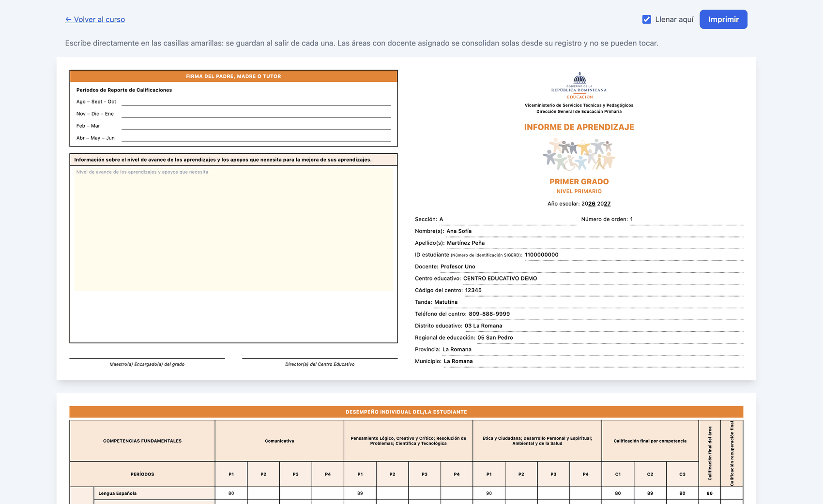Screen dimensions: 823x504
Task: Click Lengua Española Comunicativa P1 grade 80
Action: 231,493
